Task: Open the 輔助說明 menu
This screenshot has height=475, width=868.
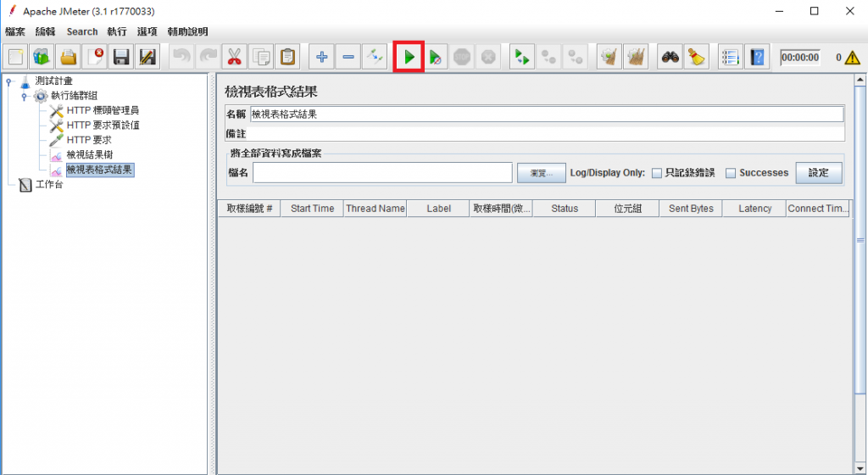Action: point(187,31)
